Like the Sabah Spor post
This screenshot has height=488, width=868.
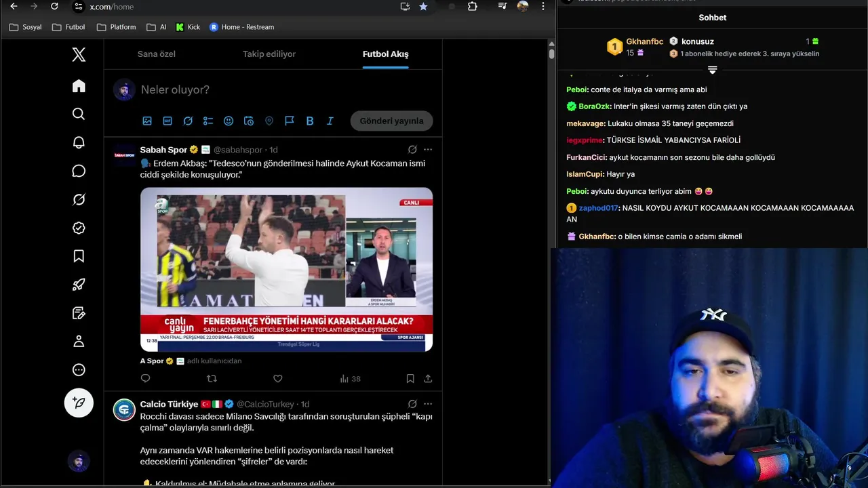[277, 379]
